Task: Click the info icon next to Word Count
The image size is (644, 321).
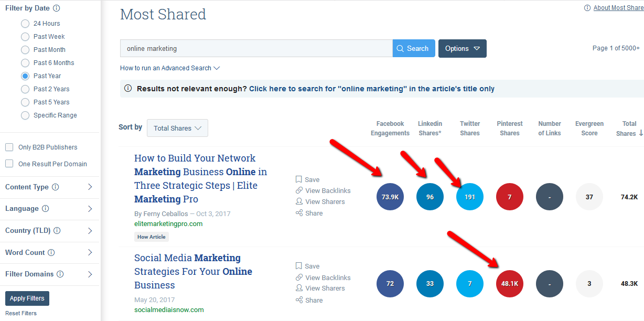Action: click(51, 253)
